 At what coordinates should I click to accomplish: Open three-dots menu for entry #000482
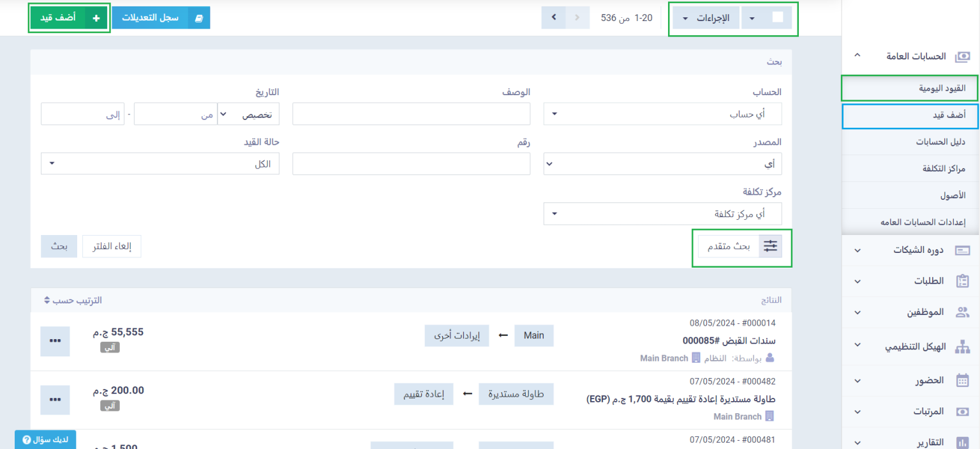click(55, 400)
